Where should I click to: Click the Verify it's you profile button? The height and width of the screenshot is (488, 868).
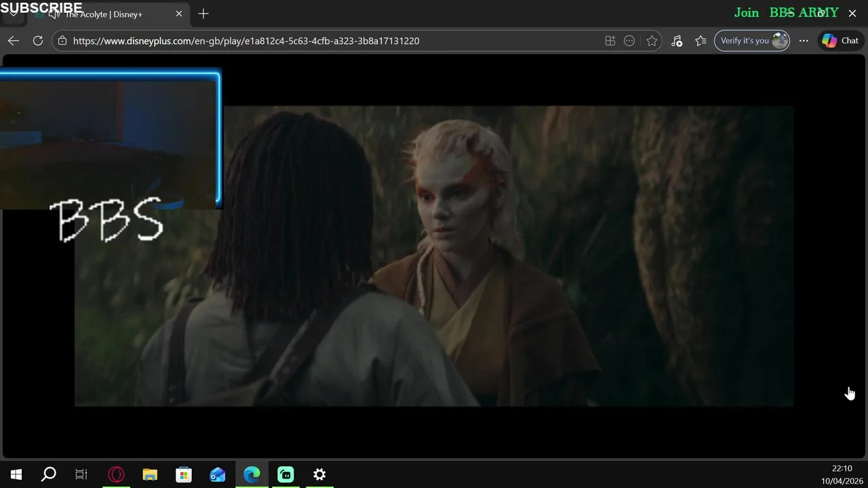click(x=752, y=41)
